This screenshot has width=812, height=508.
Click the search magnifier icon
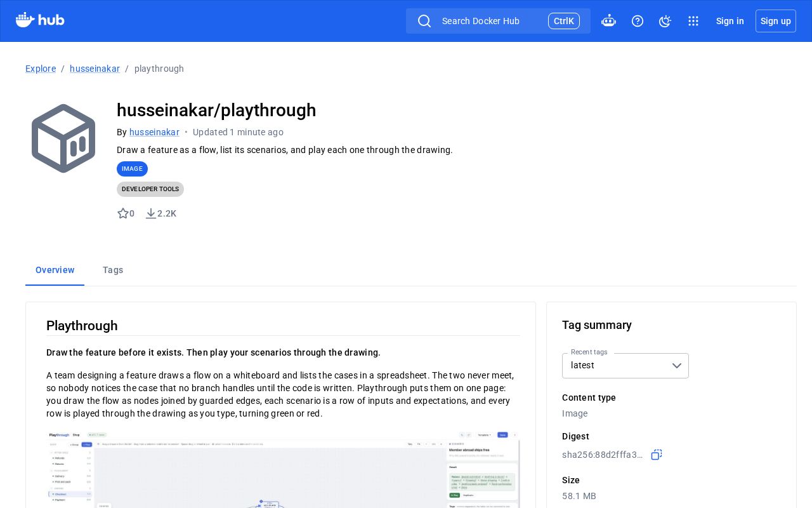pos(424,21)
